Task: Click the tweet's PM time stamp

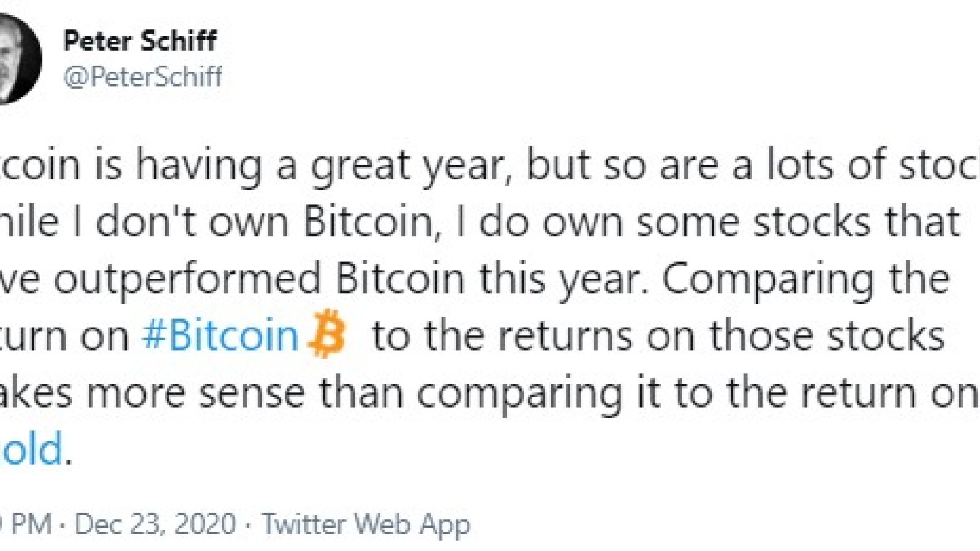Action: (24, 524)
